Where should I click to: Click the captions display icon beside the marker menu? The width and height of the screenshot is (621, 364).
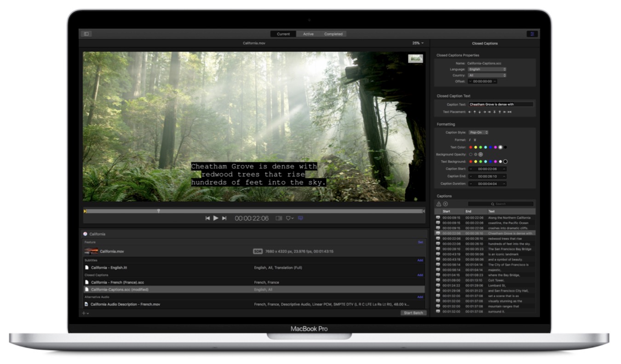coord(300,218)
